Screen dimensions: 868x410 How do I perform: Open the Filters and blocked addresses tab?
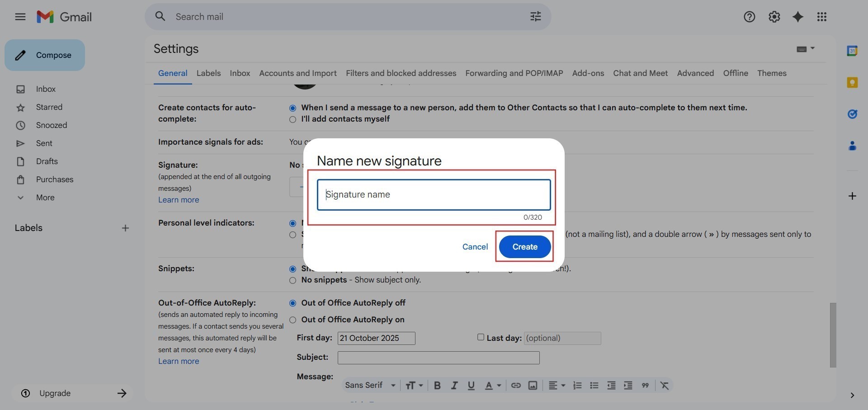(x=401, y=73)
